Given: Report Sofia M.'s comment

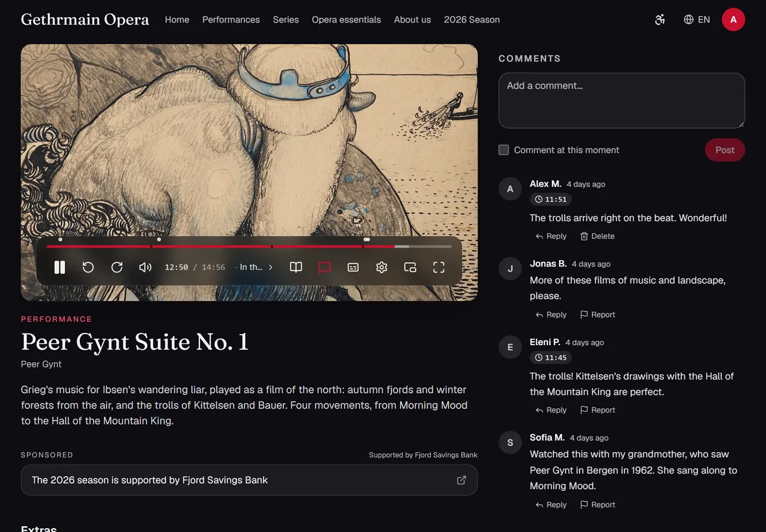Looking at the screenshot, I should (597, 505).
